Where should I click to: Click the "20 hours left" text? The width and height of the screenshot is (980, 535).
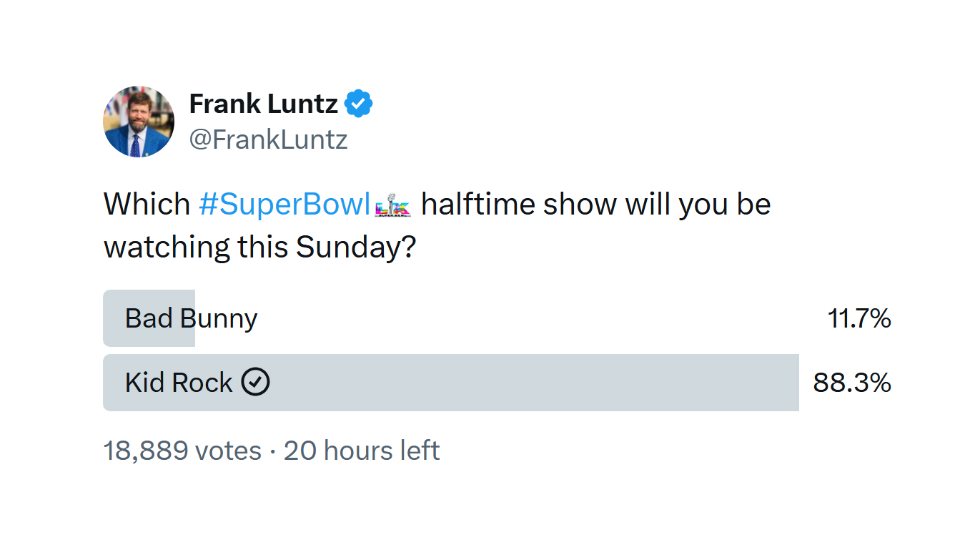(x=362, y=451)
